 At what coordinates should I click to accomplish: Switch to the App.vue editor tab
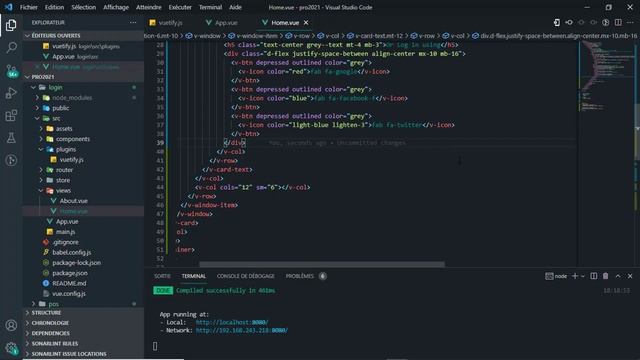click(x=222, y=23)
